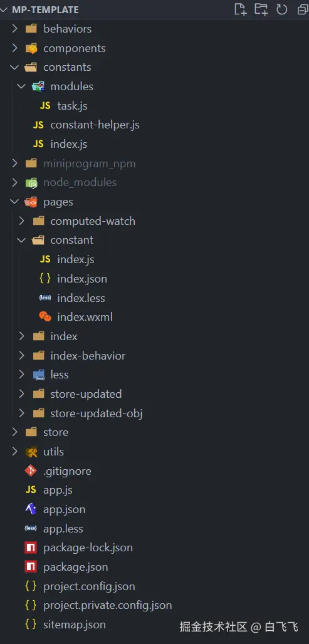Click the npm icon beside package-lock.json
This screenshot has height=644, width=309.
(31, 548)
